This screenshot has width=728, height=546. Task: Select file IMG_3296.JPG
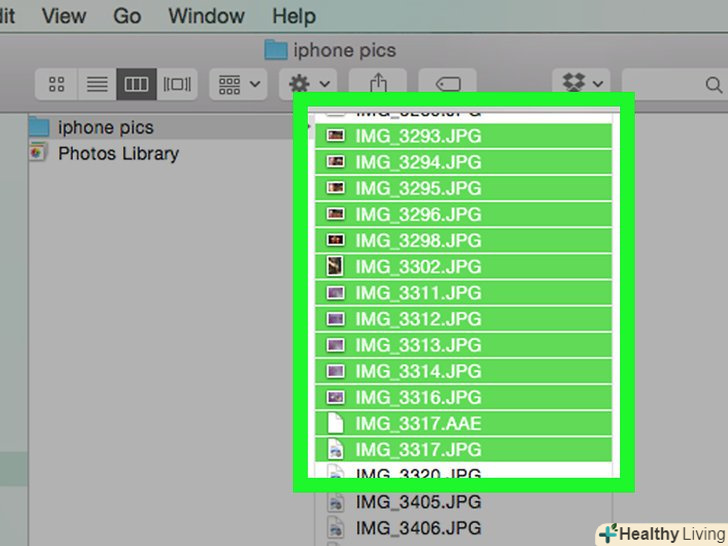pyautogui.click(x=463, y=214)
